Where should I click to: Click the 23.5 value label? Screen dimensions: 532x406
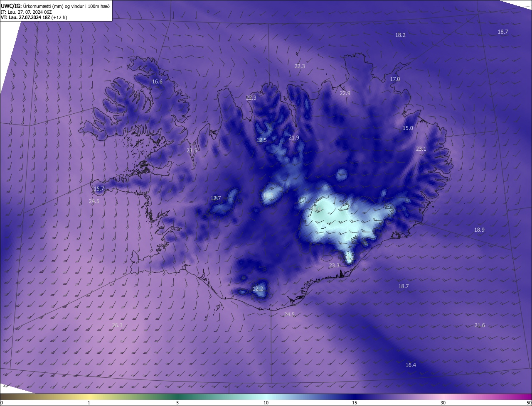tap(192, 151)
